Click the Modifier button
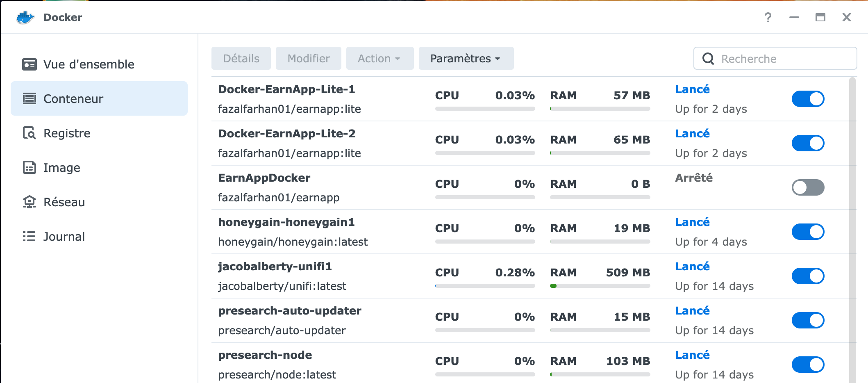The height and width of the screenshot is (383, 868). tap(309, 58)
